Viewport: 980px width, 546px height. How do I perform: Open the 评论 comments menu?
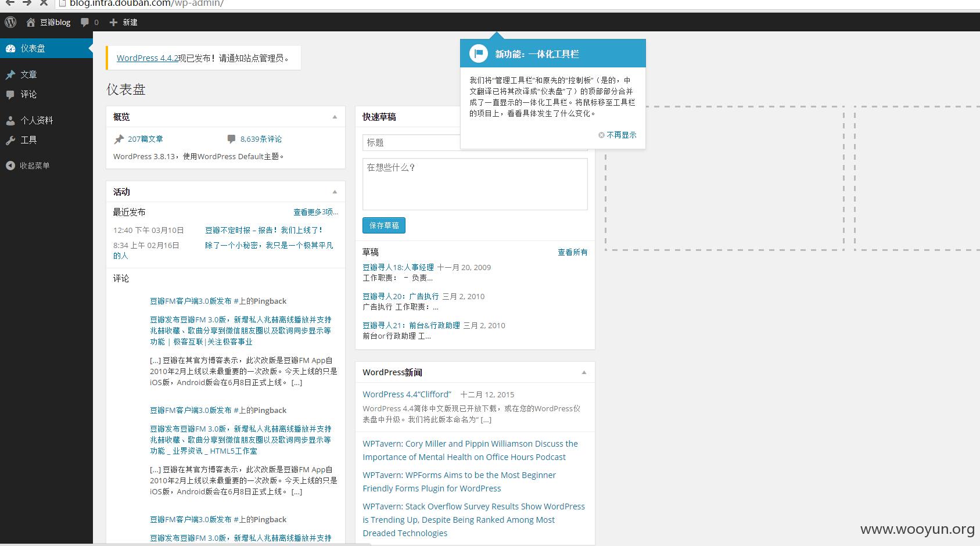(x=46, y=94)
